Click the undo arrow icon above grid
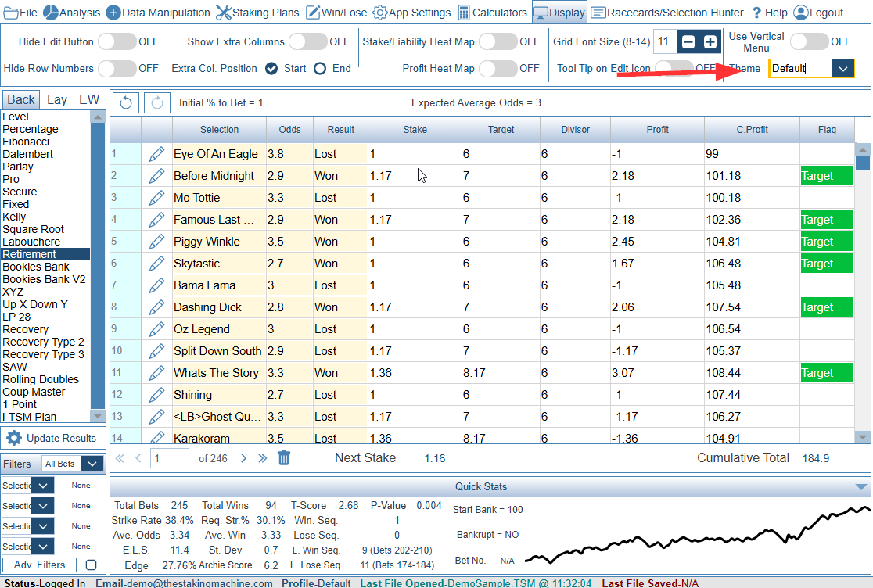Image resolution: width=873 pixels, height=588 pixels. pos(127,102)
